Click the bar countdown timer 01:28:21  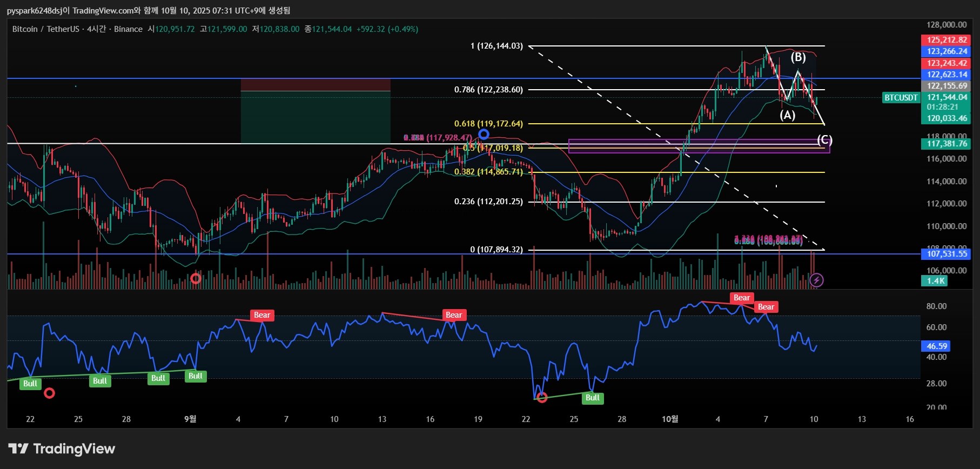[x=942, y=107]
